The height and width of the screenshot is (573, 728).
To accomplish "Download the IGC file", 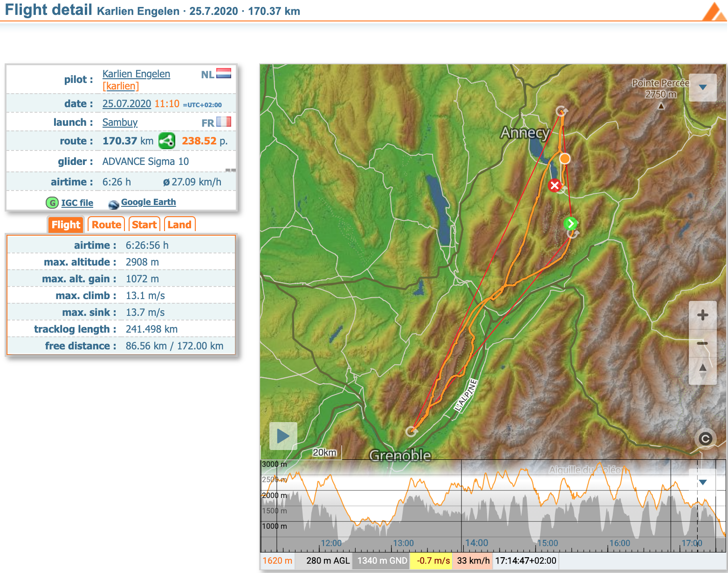I will (x=77, y=203).
